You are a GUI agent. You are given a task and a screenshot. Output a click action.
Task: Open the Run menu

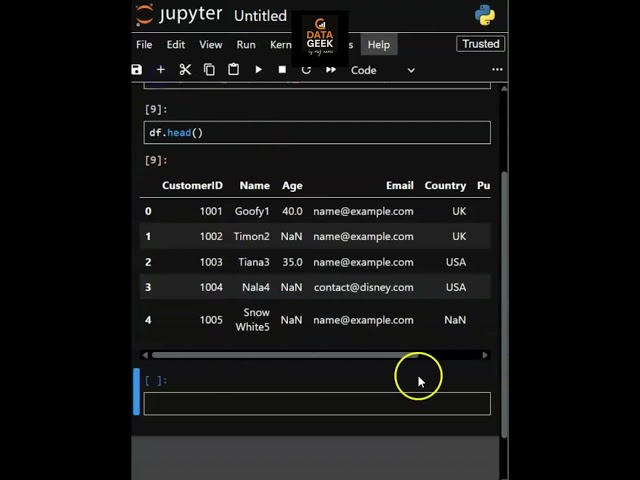coord(246,45)
